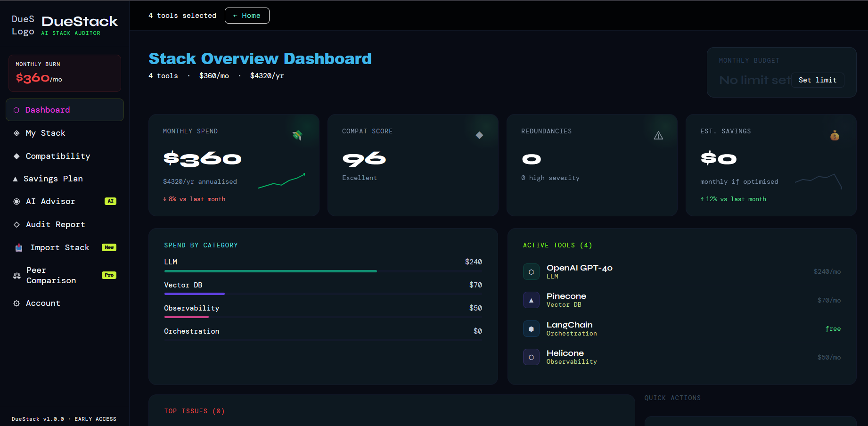
Task: Click the OpenAI GPT-4o tool icon
Action: (531, 272)
